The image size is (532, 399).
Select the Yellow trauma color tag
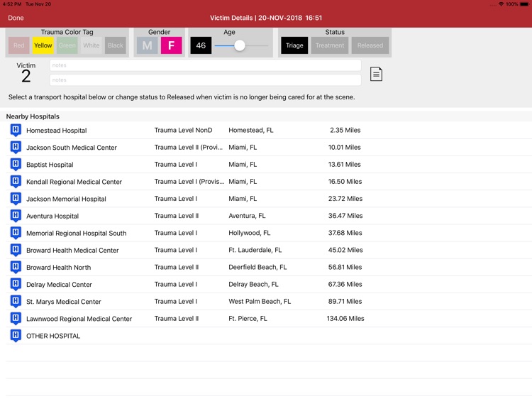coord(43,45)
